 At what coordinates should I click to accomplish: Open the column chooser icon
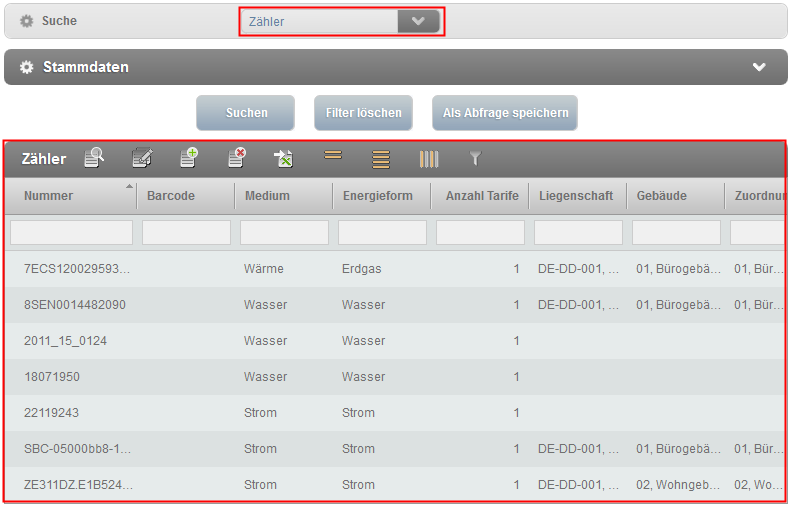(429, 158)
